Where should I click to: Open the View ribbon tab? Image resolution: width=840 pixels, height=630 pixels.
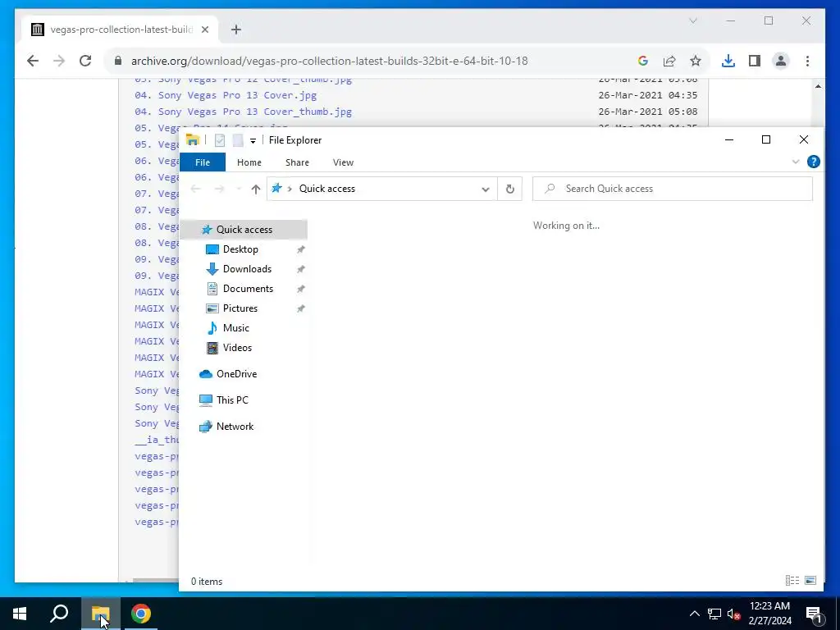[x=343, y=162]
